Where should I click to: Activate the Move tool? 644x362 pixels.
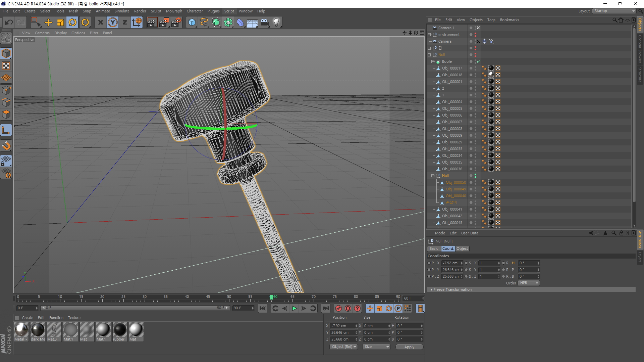(48, 22)
